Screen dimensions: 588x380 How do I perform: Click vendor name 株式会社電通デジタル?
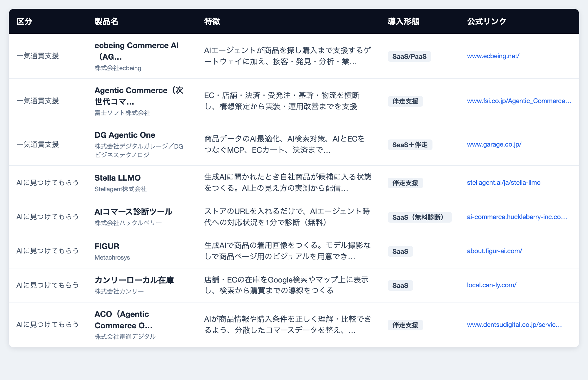(x=125, y=337)
